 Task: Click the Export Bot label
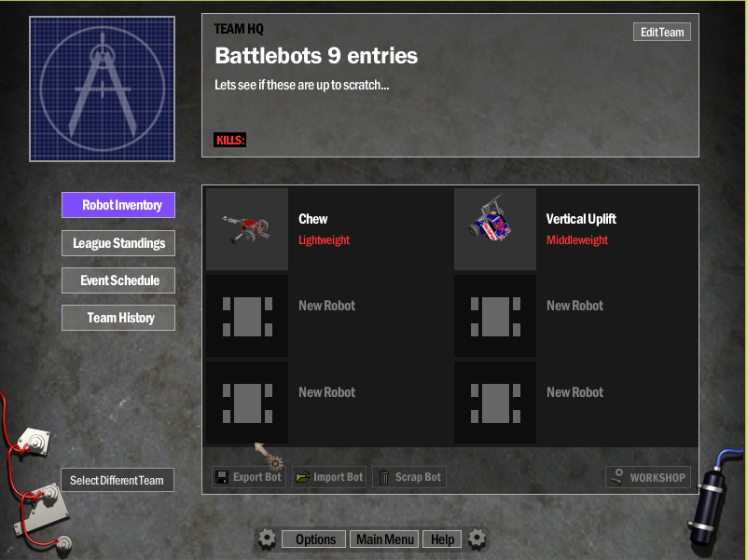(x=256, y=477)
